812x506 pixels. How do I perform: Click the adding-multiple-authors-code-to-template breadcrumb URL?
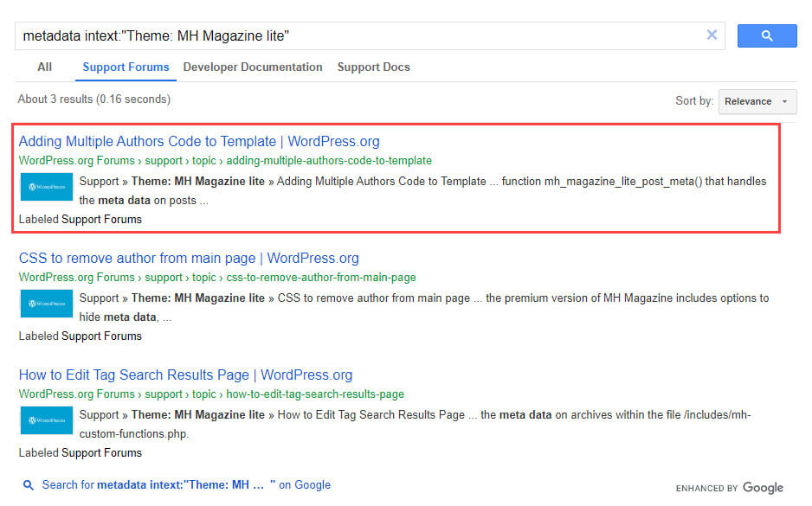click(x=329, y=160)
